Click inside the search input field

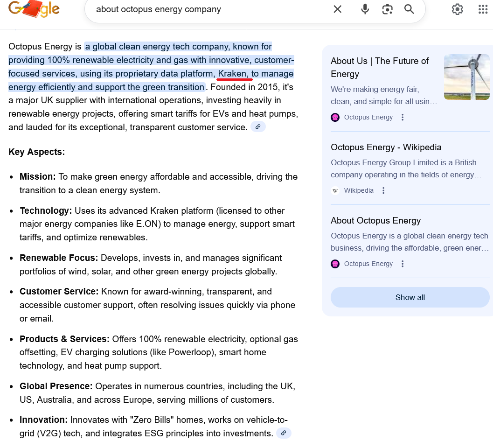coord(210,9)
